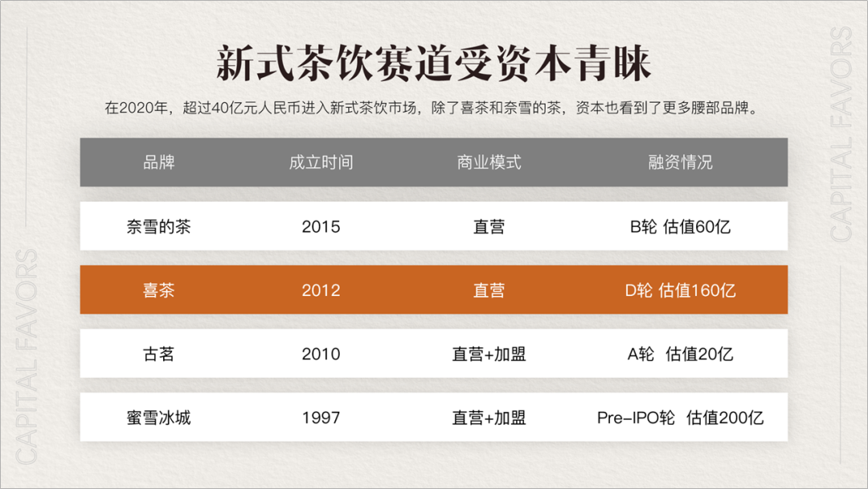Click the subtitle beginning 在2020年
868x489 pixels.
coord(432,108)
